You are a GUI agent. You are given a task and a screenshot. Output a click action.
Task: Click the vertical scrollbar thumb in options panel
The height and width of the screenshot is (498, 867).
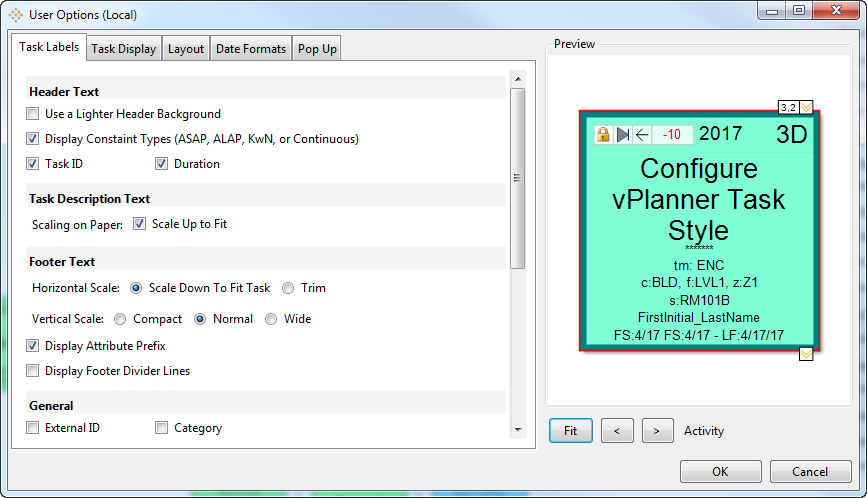tap(518, 178)
